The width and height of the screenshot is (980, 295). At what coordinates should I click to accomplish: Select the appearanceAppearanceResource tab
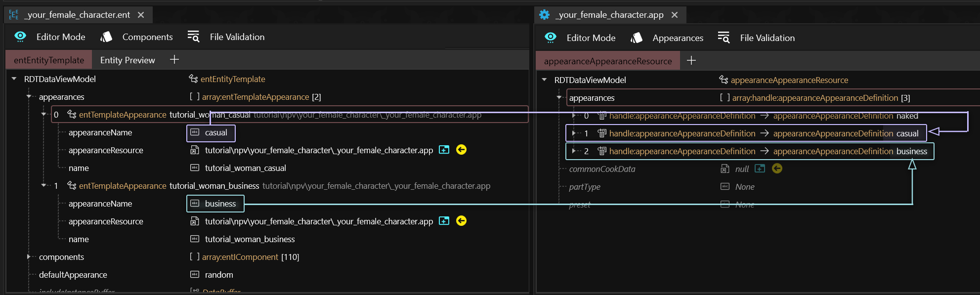click(607, 61)
